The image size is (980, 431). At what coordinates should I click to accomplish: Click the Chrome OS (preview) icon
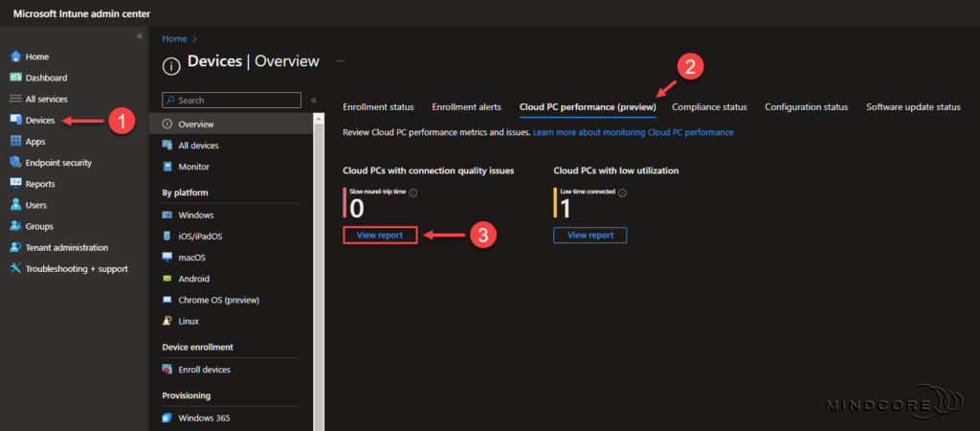coord(167,300)
